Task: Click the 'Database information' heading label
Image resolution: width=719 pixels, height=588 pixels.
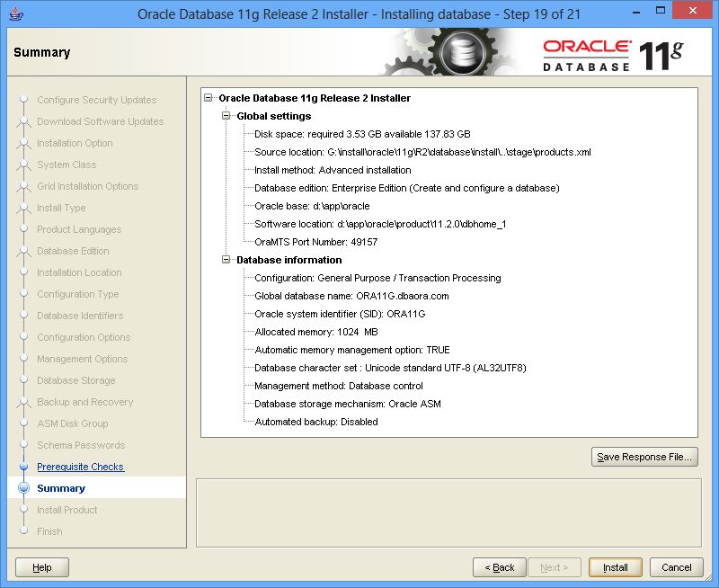Action: (x=288, y=260)
